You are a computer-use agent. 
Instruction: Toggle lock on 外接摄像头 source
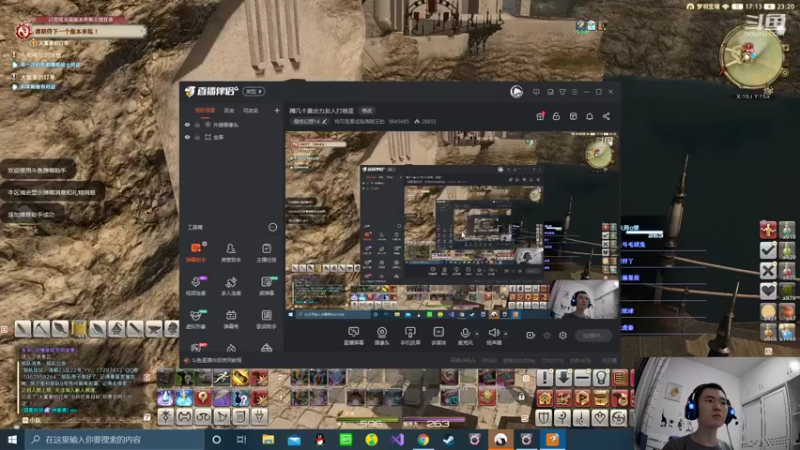click(197, 124)
